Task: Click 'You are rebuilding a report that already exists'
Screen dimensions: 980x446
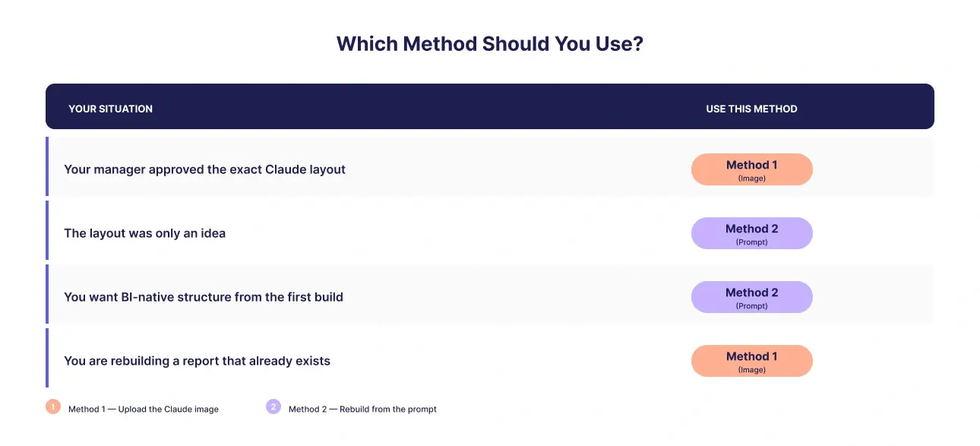Action: (197, 361)
